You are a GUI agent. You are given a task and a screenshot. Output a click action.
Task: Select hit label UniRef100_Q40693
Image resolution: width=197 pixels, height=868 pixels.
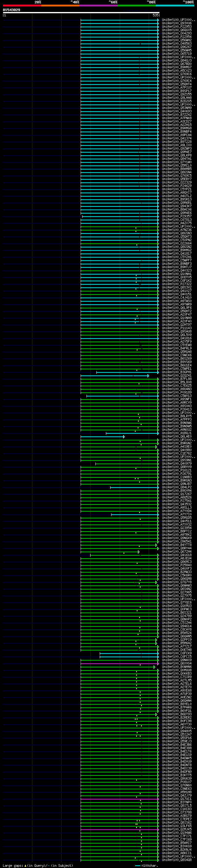177,111
